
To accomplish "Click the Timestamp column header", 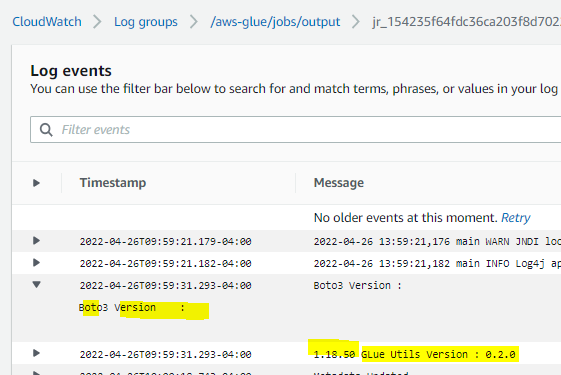I will click(113, 183).
